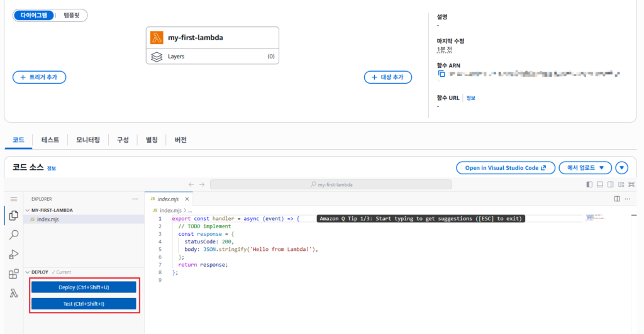Go back with the left arrow icon
The image size is (644, 334).
pos(191,184)
